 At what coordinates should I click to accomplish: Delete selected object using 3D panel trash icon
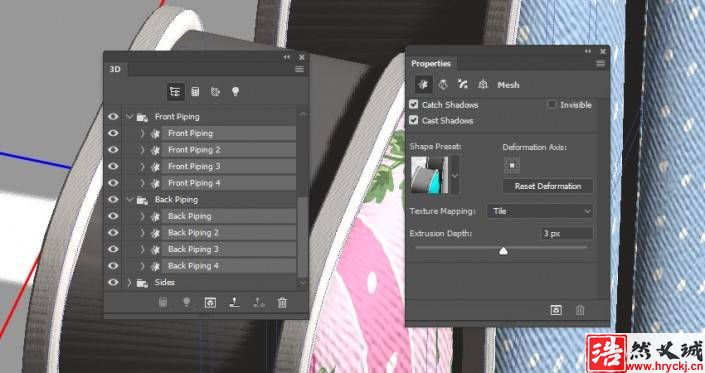pos(282,303)
